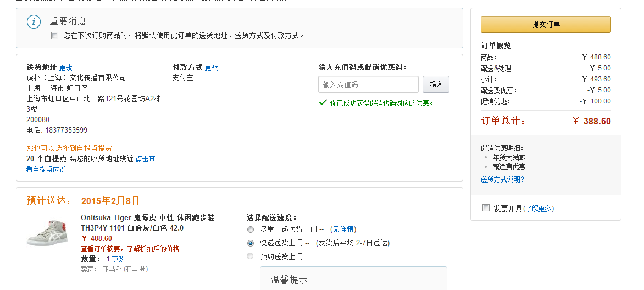
Task: Open the Onitsuka Tiger product title
Action: coord(147,222)
